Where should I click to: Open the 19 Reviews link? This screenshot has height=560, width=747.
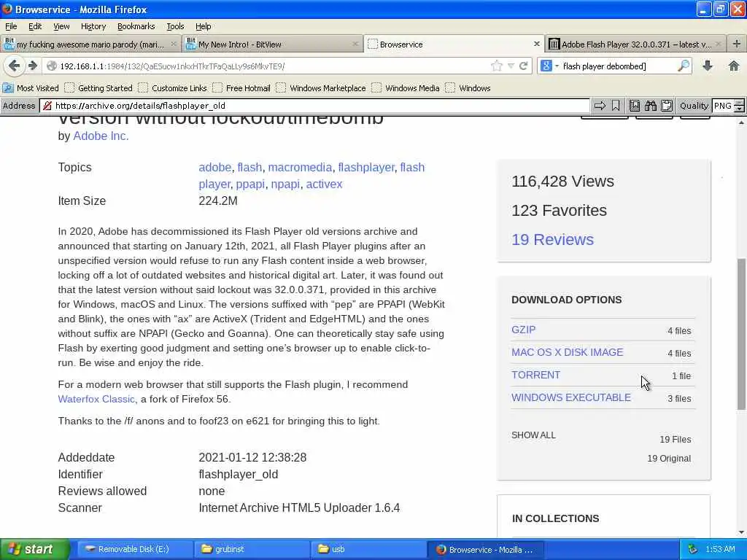pos(553,239)
